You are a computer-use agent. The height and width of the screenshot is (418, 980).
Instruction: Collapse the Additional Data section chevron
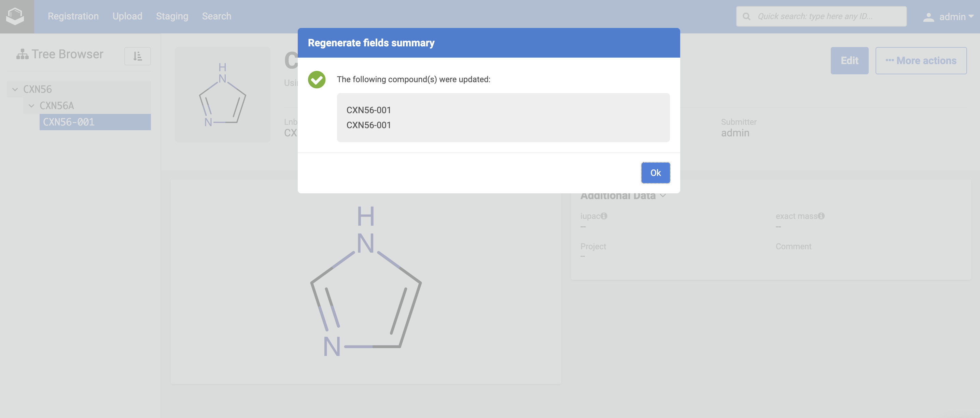tap(663, 196)
